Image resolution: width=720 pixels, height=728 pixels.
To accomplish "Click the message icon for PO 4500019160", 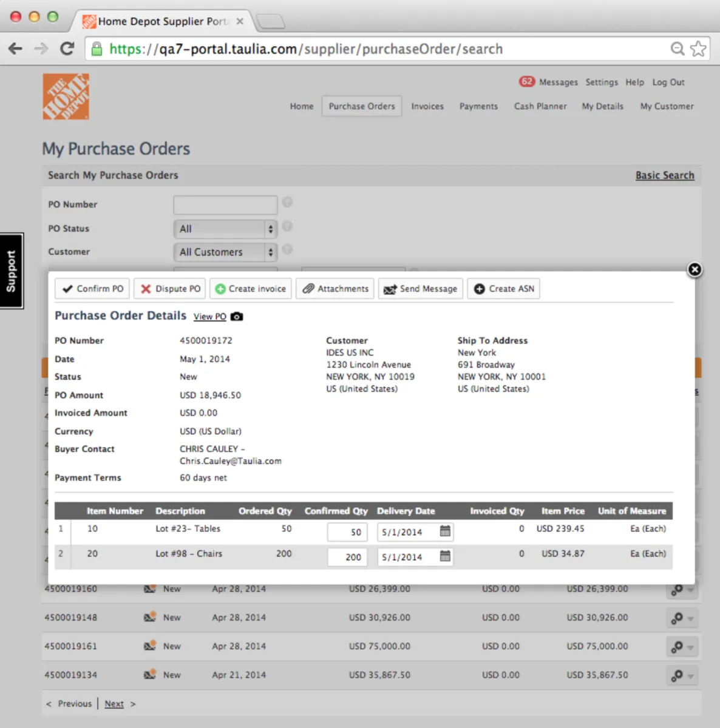I will pyautogui.click(x=149, y=588).
